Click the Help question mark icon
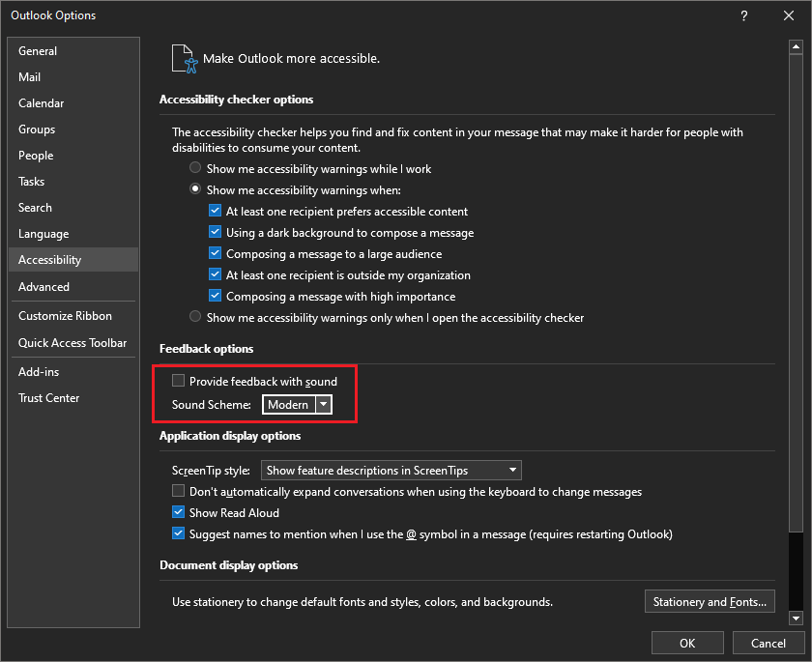 click(x=743, y=15)
